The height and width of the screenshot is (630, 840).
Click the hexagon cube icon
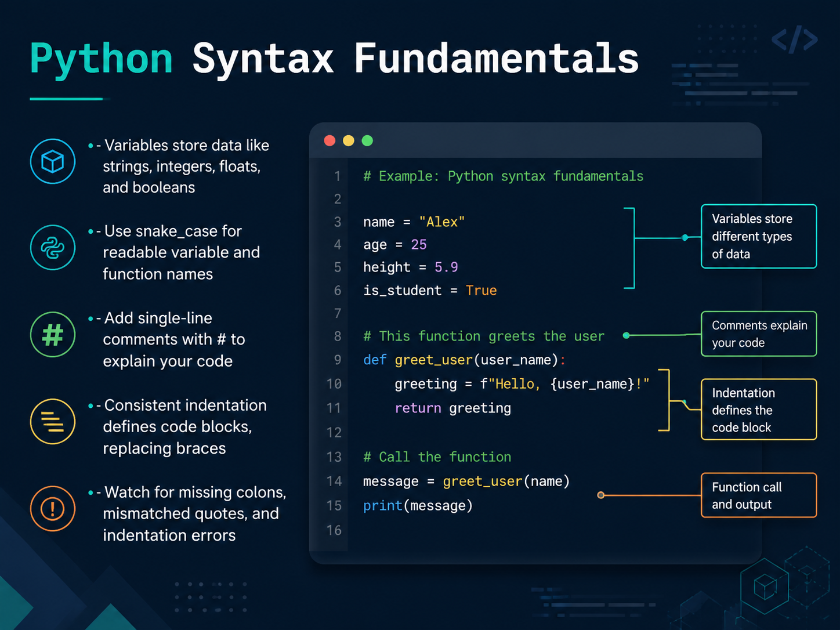765,586
